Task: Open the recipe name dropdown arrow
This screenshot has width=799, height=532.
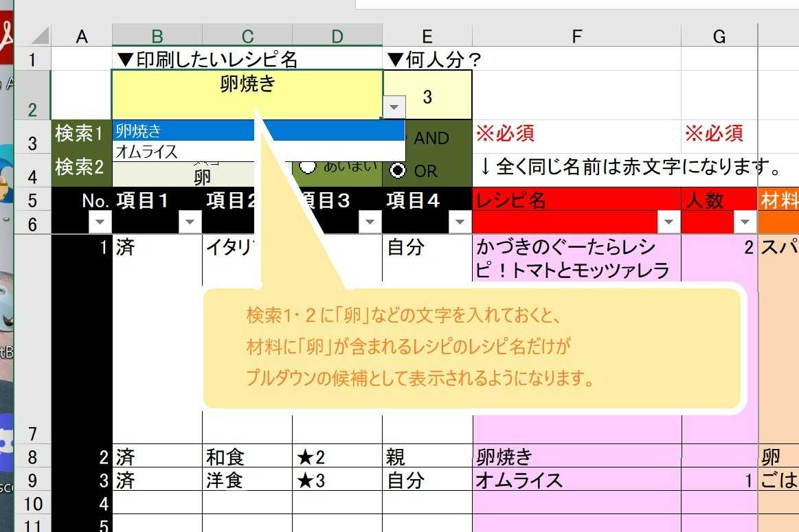Action: click(394, 107)
